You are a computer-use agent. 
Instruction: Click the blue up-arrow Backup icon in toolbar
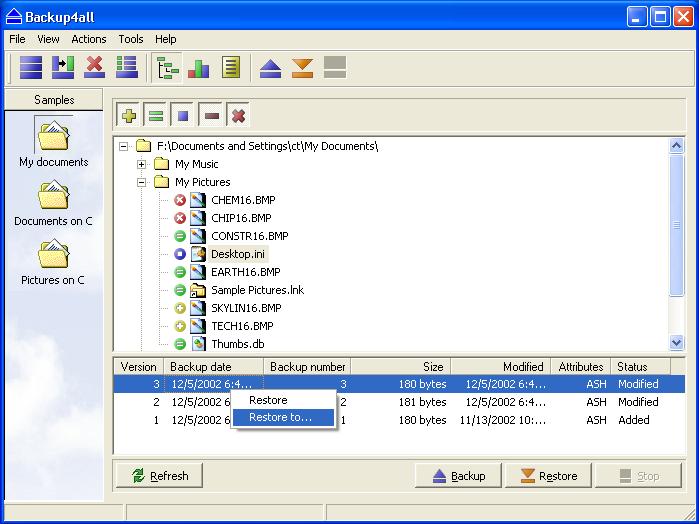[270, 69]
